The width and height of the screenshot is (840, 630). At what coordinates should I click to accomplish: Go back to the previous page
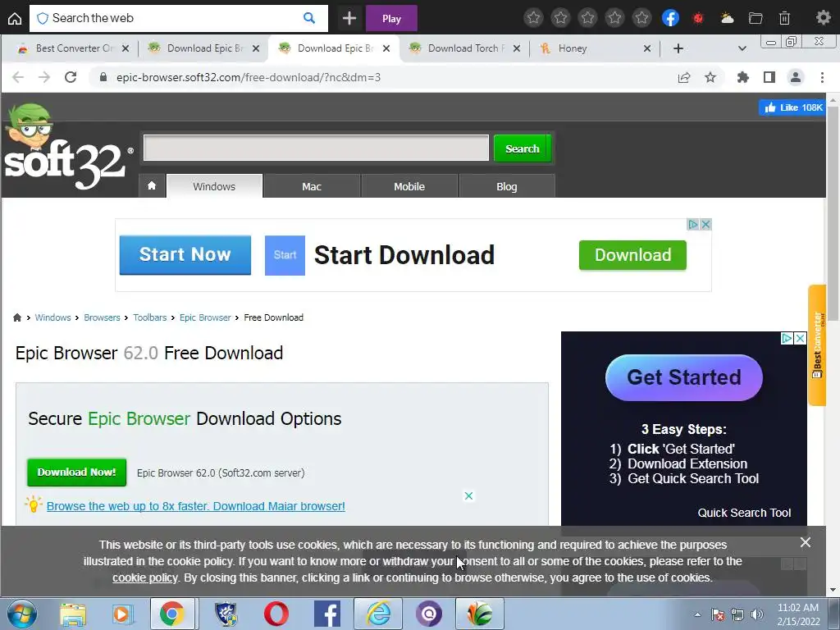point(18,77)
